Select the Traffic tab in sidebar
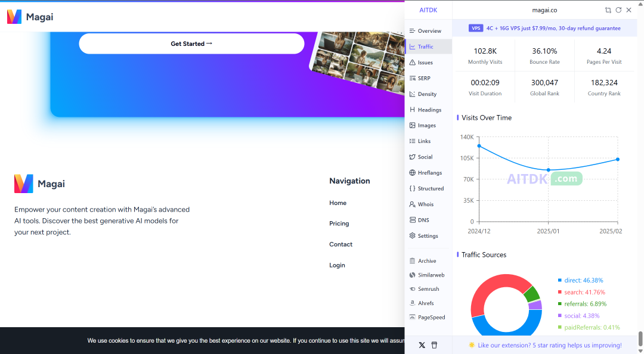The image size is (644, 354). (x=428, y=47)
